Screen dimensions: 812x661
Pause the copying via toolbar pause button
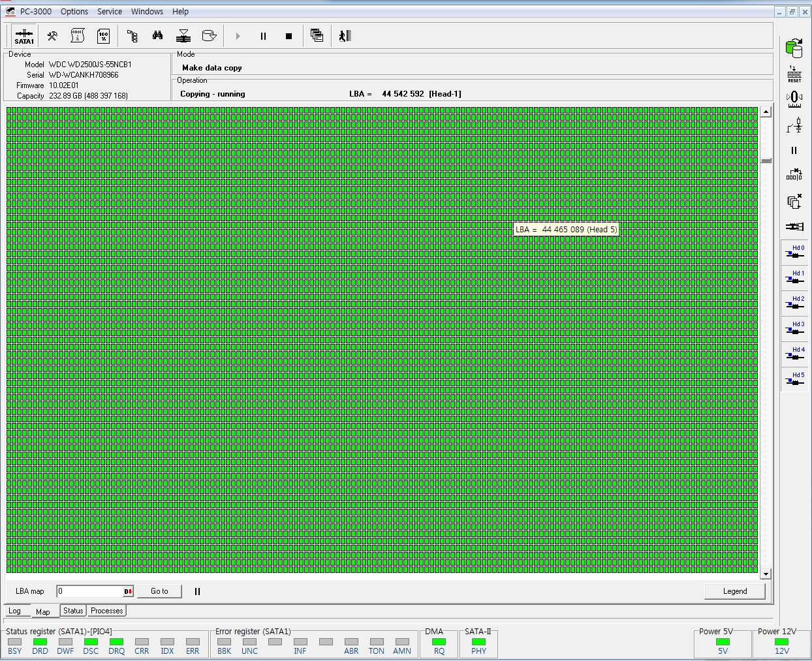pyautogui.click(x=263, y=36)
